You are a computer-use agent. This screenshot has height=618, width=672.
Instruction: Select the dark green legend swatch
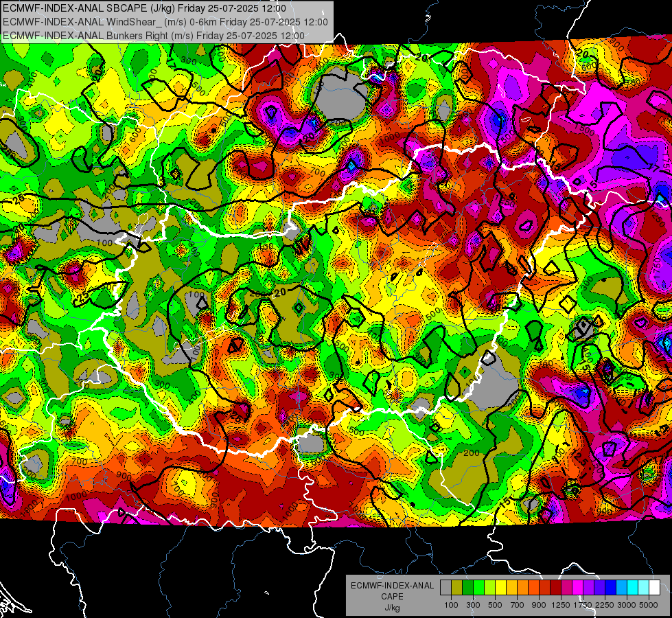(467, 588)
